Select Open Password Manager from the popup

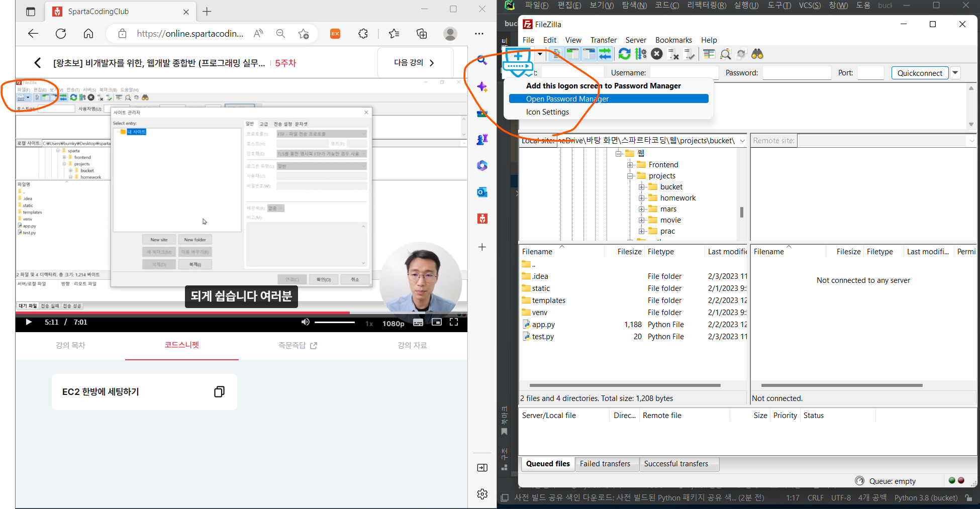pos(609,99)
